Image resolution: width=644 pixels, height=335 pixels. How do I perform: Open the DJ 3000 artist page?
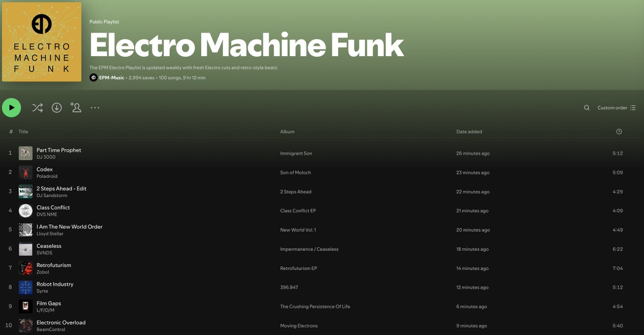46,157
